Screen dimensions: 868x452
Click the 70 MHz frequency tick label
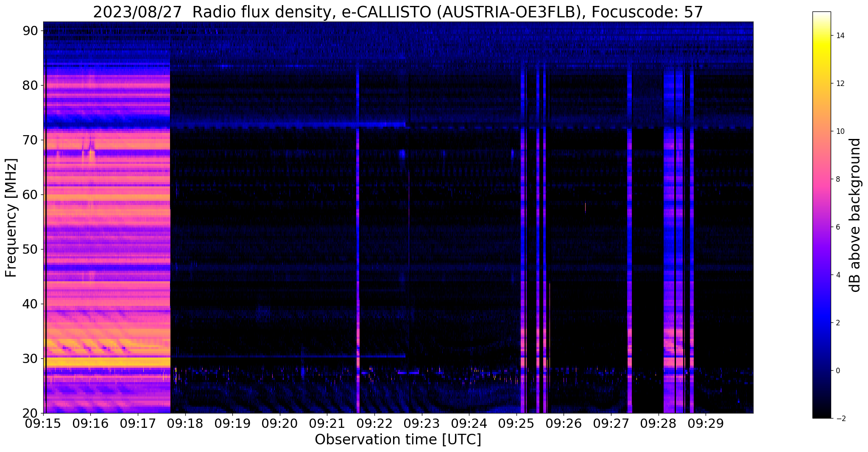pyautogui.click(x=30, y=140)
